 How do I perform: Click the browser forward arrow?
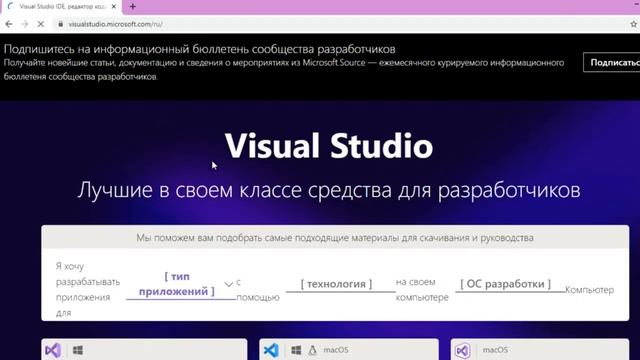click(24, 24)
